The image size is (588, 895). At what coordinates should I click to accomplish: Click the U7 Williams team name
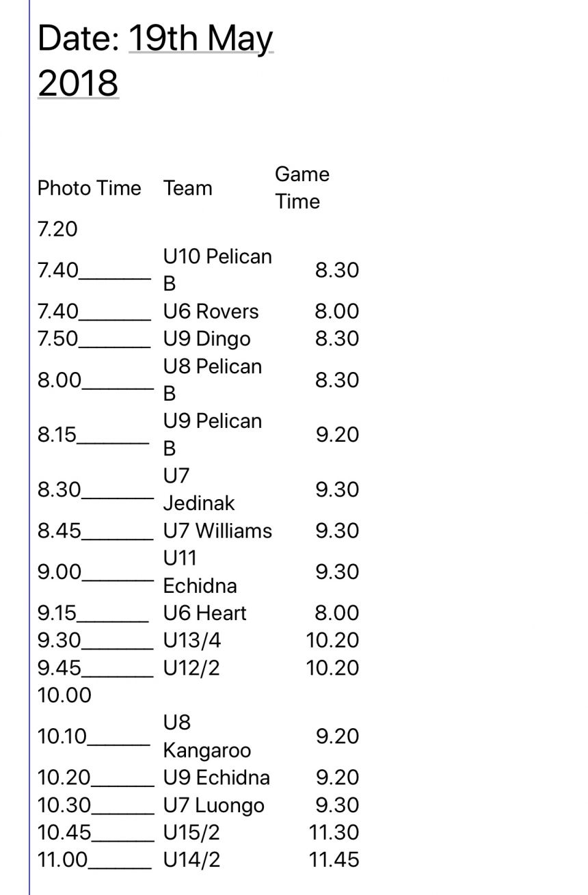217,531
